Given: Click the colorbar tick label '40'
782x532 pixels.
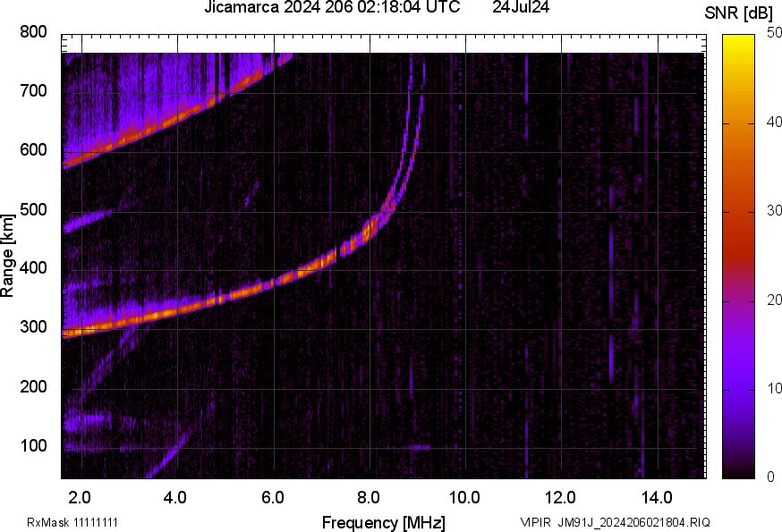Looking at the screenshot, I should [x=774, y=122].
